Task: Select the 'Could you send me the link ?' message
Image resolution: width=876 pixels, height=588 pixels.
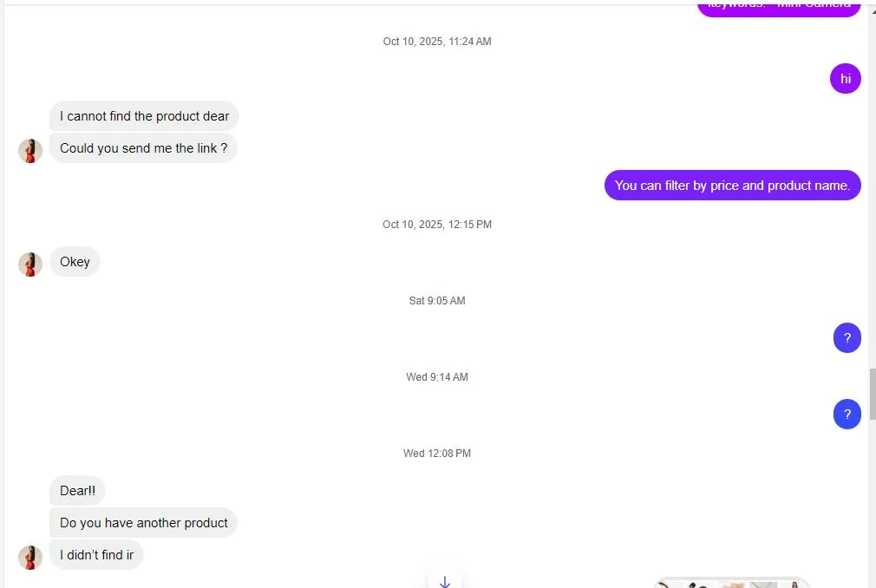Action: [143, 148]
